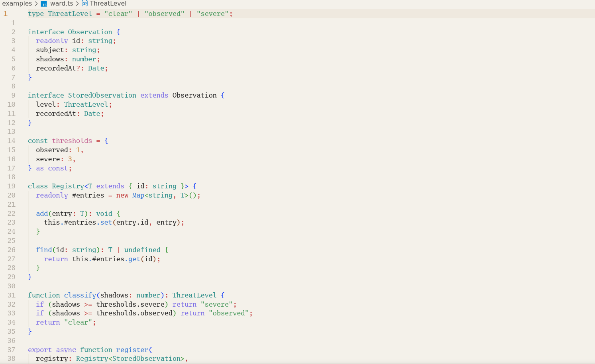This screenshot has height=364, width=595.
Task: Click the ".get" call on line 27
Action: [x=132, y=259]
